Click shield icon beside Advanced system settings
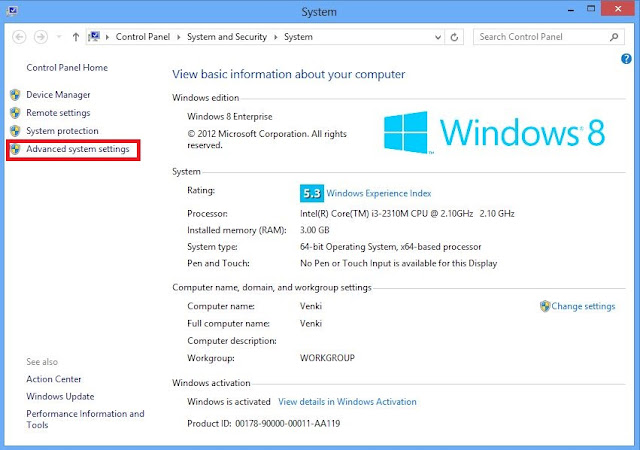Image resolution: width=640 pixels, height=450 pixels. click(x=15, y=149)
